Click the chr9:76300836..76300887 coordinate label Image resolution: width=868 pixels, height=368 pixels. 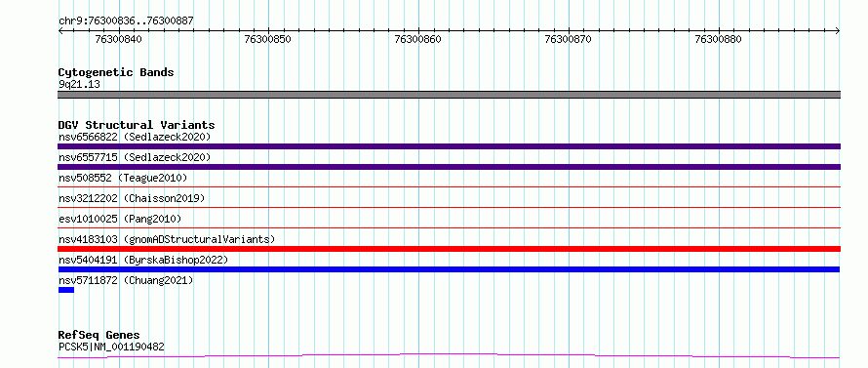pyautogui.click(x=126, y=20)
